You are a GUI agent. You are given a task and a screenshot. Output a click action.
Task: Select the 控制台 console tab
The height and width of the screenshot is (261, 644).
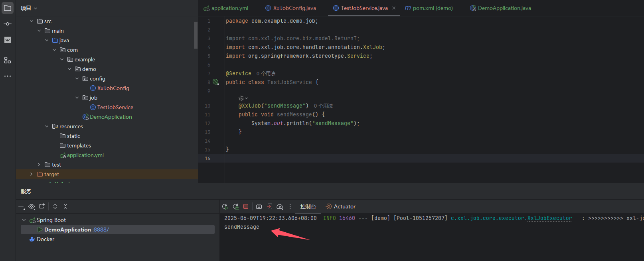click(308, 206)
